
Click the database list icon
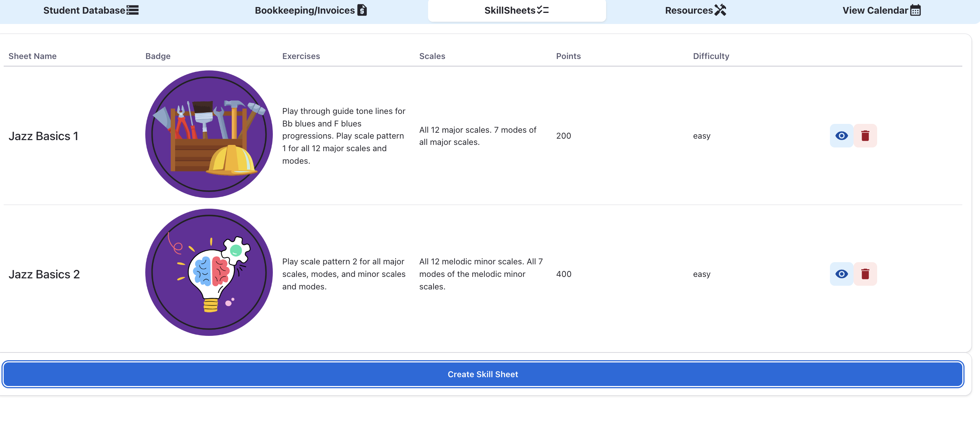132,10
